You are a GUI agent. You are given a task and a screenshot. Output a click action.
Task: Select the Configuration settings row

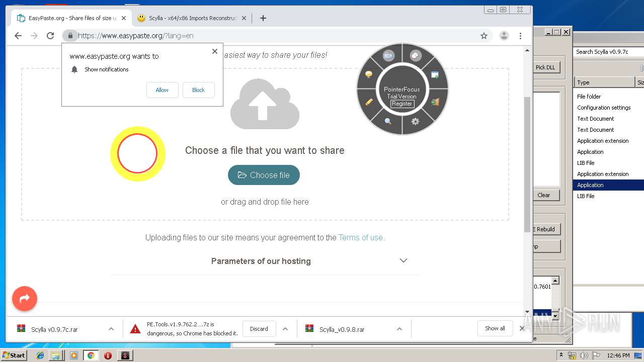[x=608, y=108]
